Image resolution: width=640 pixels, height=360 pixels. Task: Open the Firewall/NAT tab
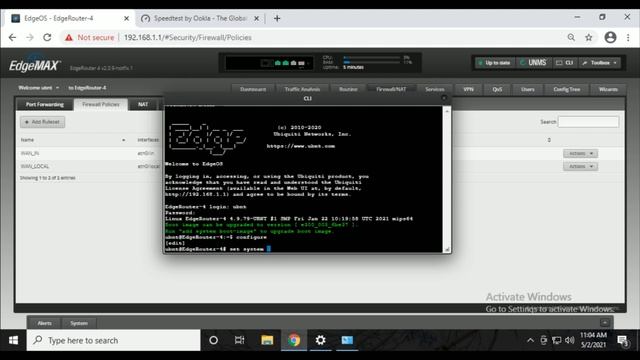(391, 89)
